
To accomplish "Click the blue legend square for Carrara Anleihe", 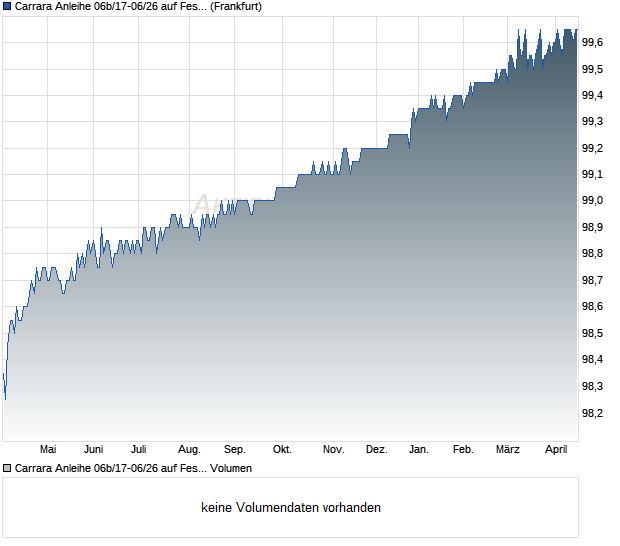I will [7, 7].
